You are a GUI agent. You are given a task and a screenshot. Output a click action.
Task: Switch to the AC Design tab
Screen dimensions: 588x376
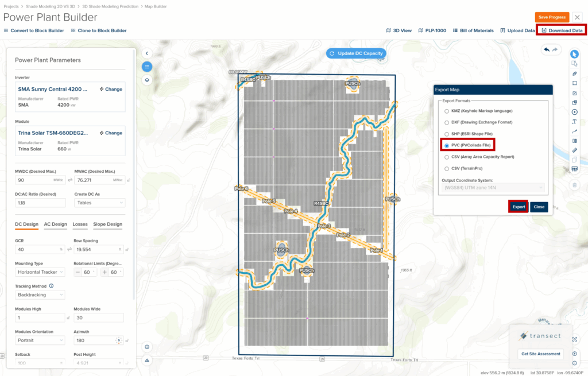[55, 224]
